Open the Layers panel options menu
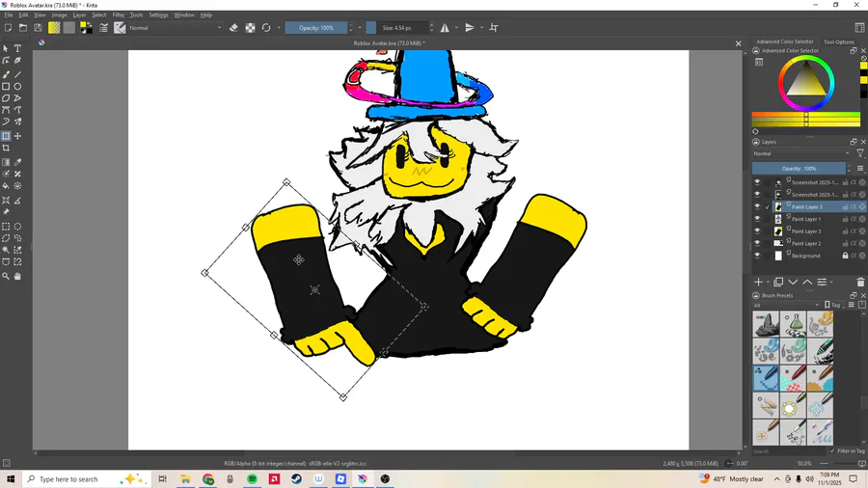 click(x=860, y=168)
